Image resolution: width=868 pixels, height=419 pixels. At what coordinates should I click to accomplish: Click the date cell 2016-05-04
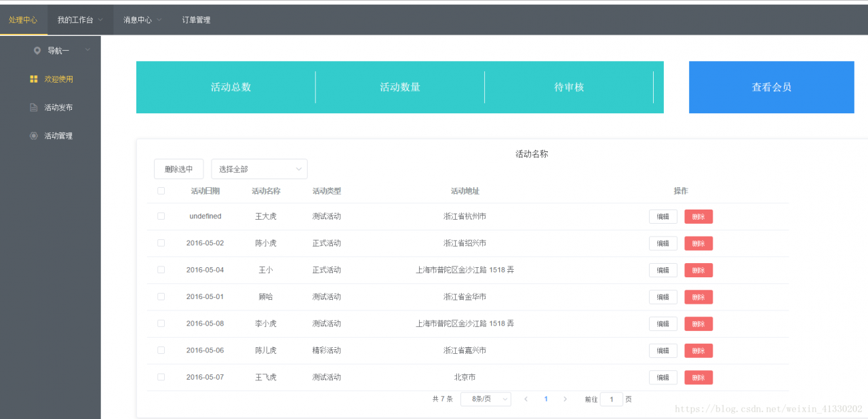coord(205,270)
